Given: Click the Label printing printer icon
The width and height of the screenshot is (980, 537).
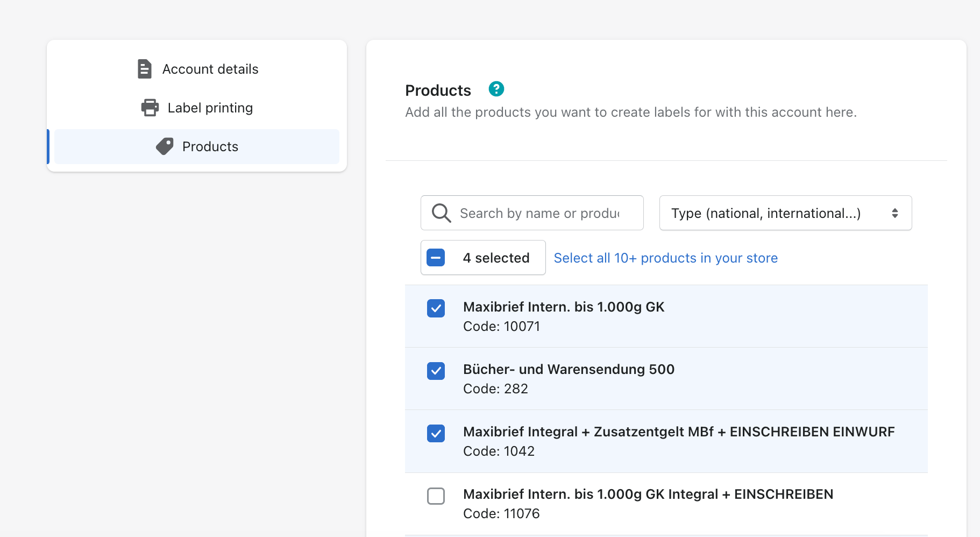Looking at the screenshot, I should coord(150,108).
